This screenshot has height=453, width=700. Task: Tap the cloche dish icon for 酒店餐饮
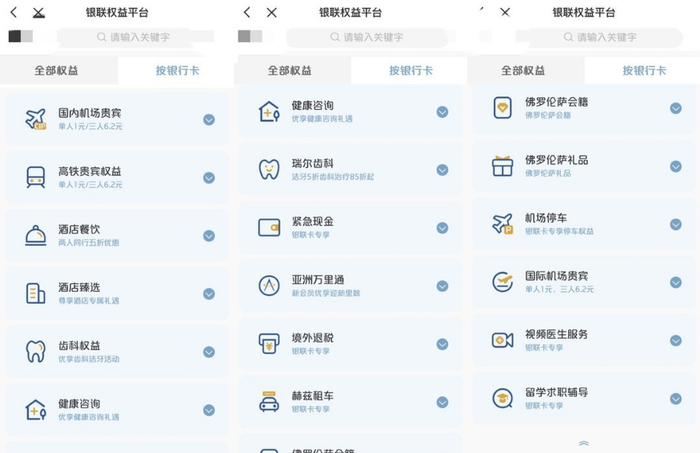pos(36,236)
